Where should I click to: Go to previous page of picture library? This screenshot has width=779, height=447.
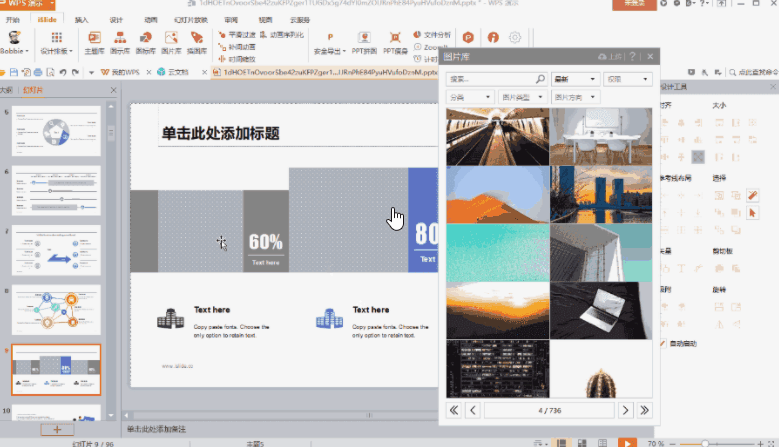point(472,410)
